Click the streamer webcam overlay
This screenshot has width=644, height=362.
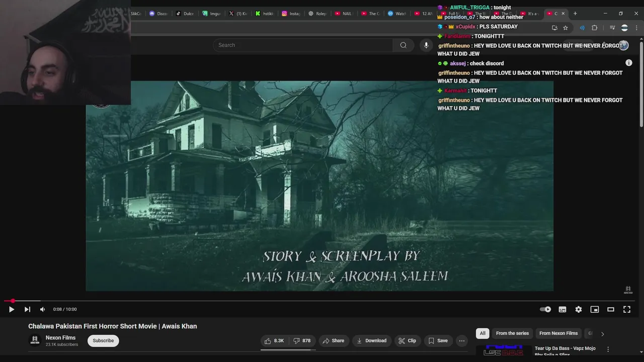tap(65, 52)
